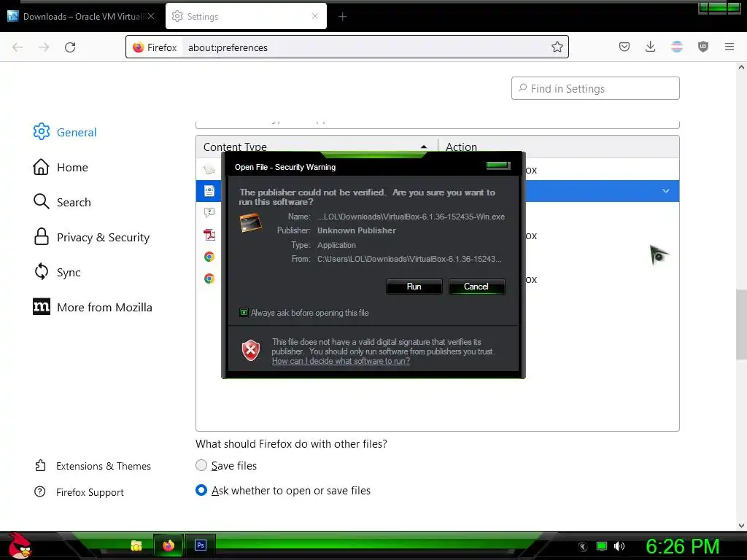Go forward one page

(44, 47)
